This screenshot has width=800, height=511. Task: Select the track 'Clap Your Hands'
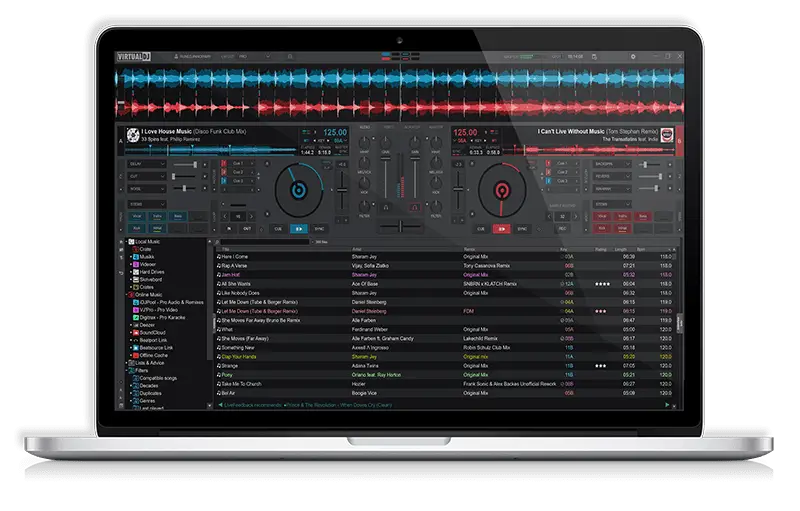click(x=444, y=357)
